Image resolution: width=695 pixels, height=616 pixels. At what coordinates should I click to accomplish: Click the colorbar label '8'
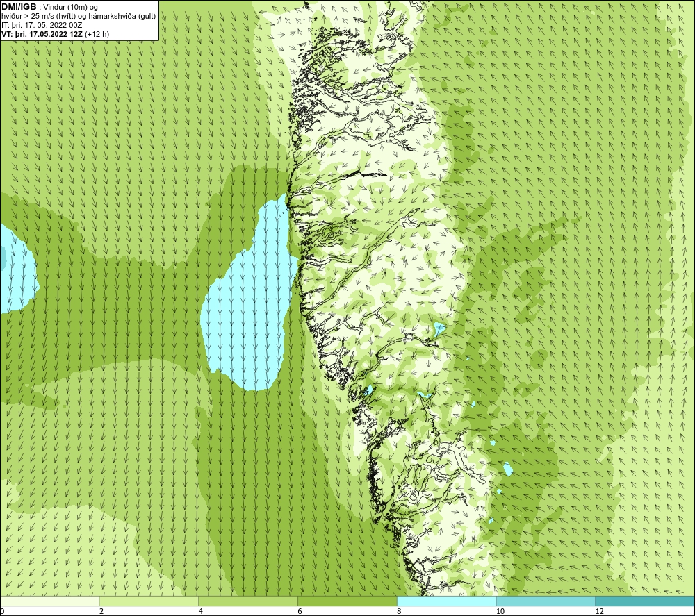[x=400, y=611]
